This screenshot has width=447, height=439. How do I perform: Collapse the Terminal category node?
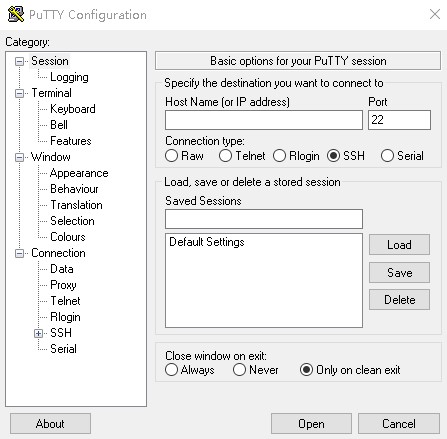point(19,93)
